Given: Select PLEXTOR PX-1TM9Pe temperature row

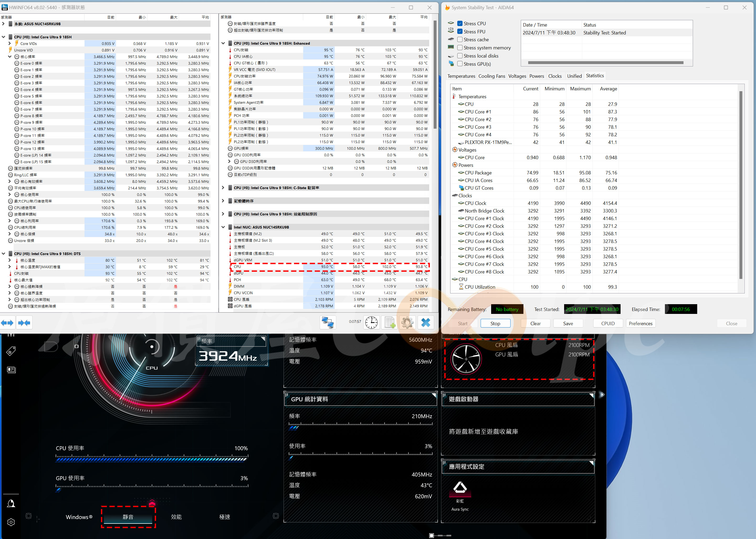Looking at the screenshot, I should tap(534, 142).
